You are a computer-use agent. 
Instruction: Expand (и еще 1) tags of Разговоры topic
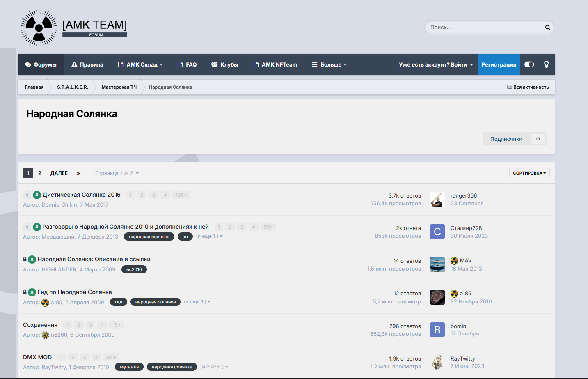coord(209,236)
